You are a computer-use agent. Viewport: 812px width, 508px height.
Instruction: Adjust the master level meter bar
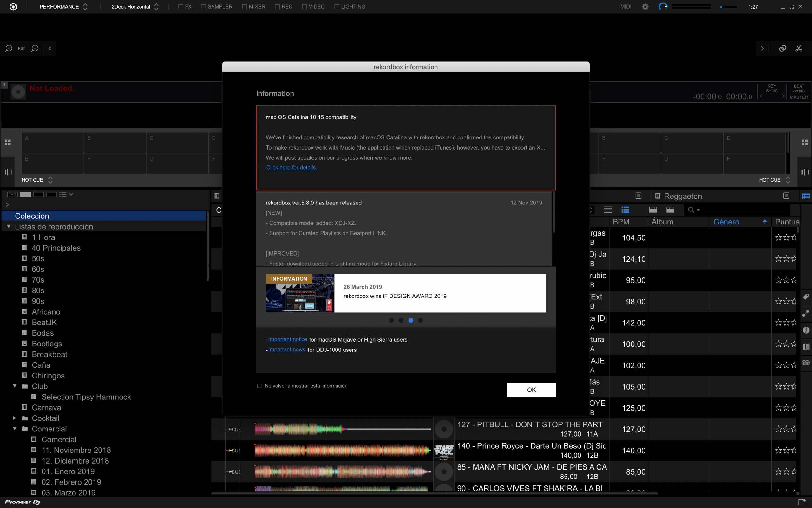coord(691,7)
